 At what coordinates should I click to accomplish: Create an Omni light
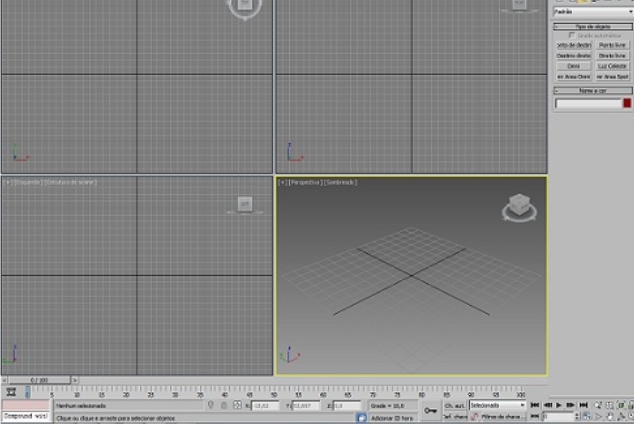click(x=574, y=66)
